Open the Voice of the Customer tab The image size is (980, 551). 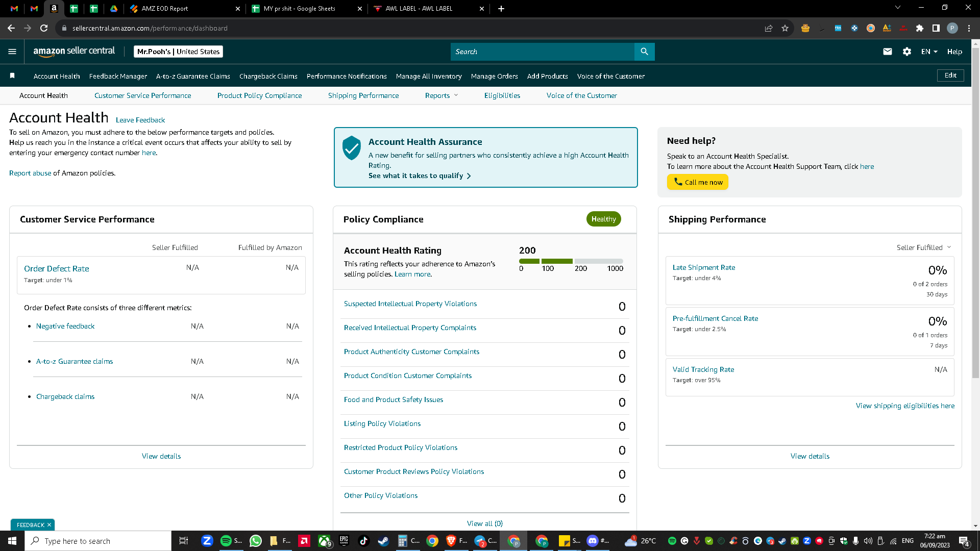point(581,95)
